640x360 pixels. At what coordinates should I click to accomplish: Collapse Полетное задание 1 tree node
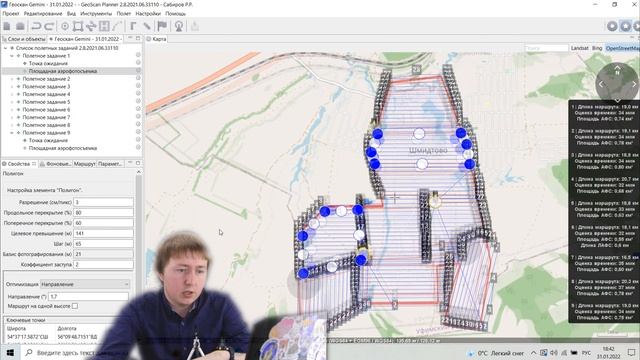(12, 56)
